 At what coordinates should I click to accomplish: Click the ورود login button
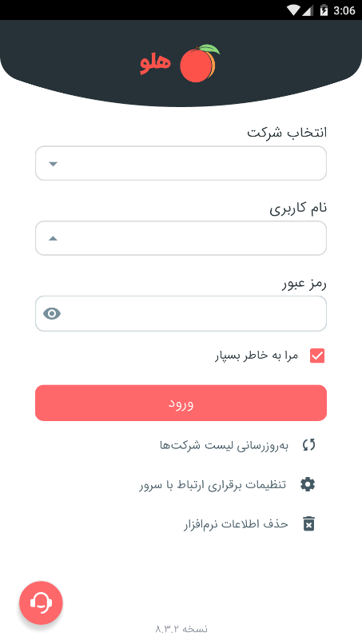(x=181, y=403)
